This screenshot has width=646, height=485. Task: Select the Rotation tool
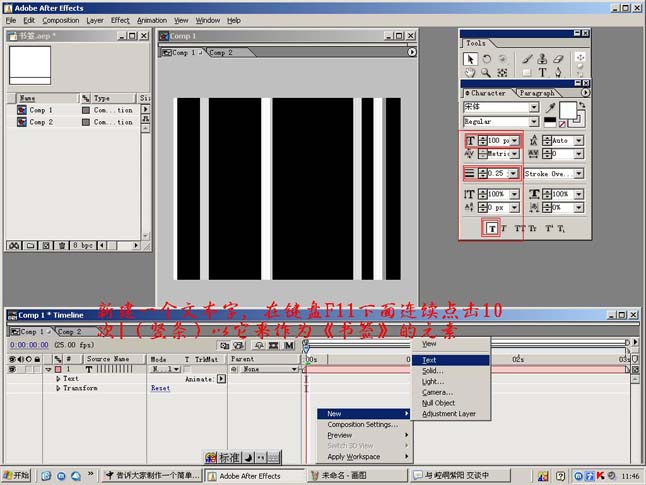click(x=487, y=59)
